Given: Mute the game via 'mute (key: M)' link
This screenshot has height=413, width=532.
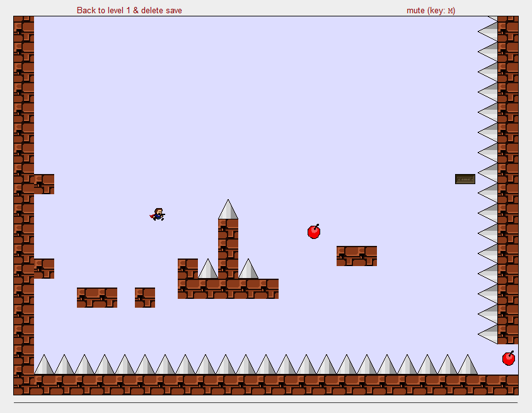Looking at the screenshot, I should tap(431, 11).
